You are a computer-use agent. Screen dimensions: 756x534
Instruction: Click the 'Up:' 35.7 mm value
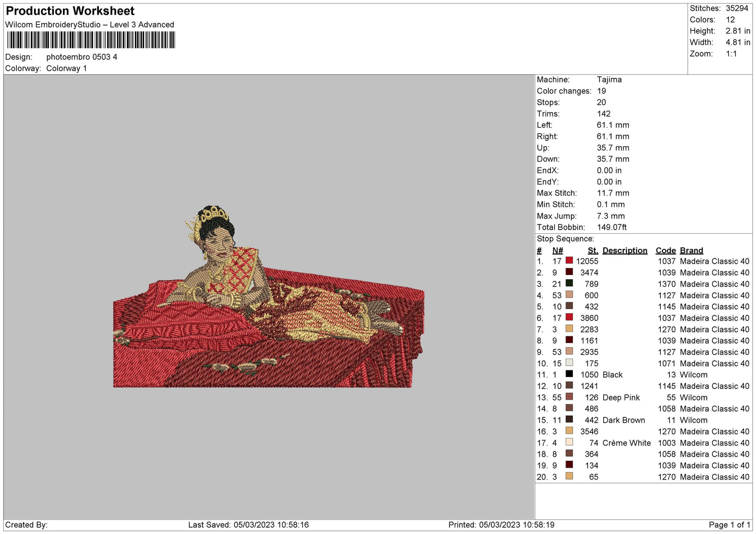point(613,148)
